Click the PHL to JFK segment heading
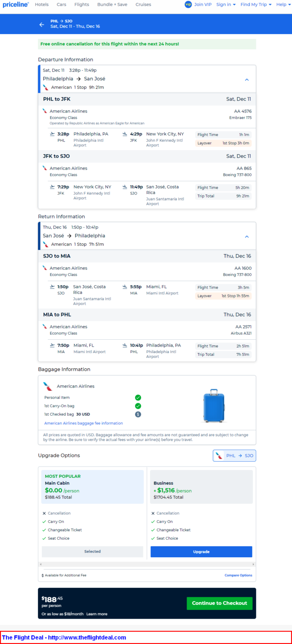 coord(57,99)
